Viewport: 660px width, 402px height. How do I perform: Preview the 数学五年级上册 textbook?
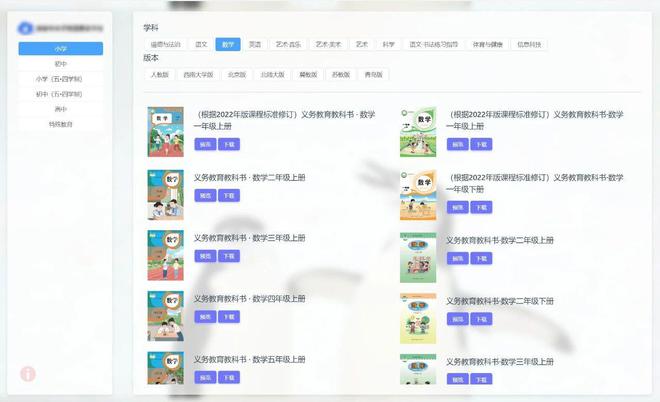[205, 377]
